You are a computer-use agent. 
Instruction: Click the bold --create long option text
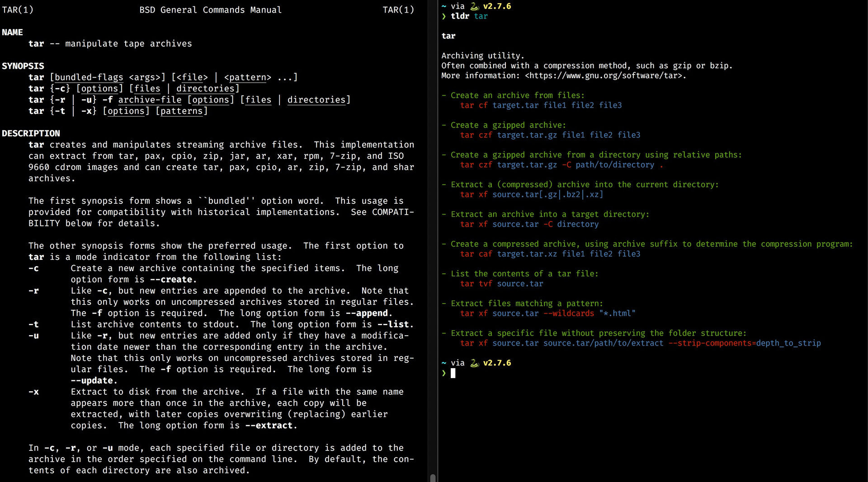tap(171, 280)
